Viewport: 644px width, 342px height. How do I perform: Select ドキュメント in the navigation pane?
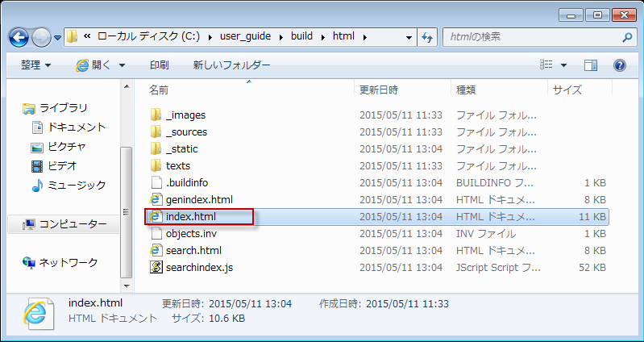pos(77,127)
